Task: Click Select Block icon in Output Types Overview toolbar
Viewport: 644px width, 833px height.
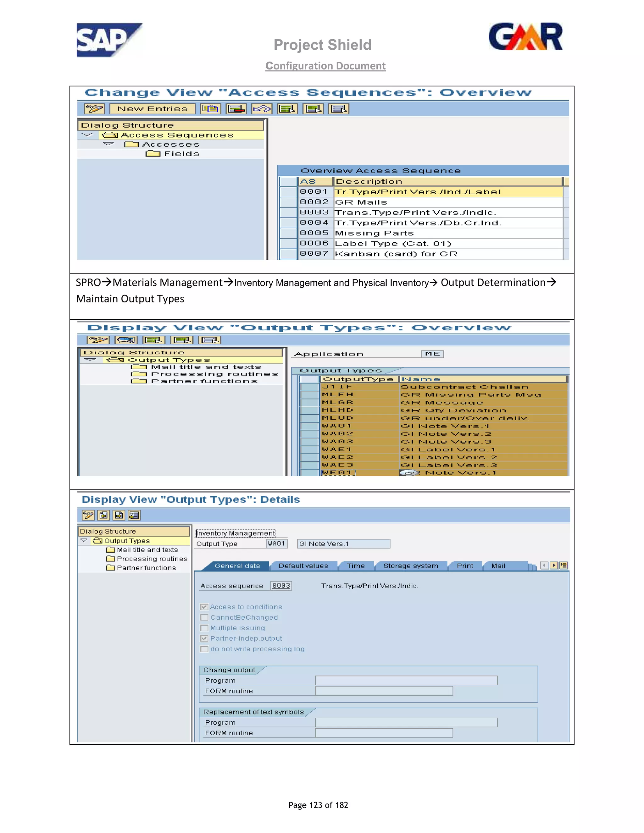Action: [182, 340]
